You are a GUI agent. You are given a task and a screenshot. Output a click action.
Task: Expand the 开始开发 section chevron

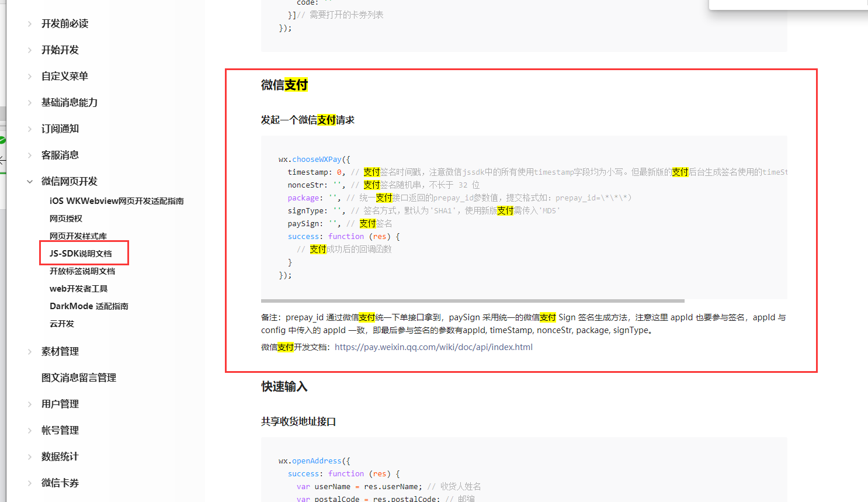point(30,50)
